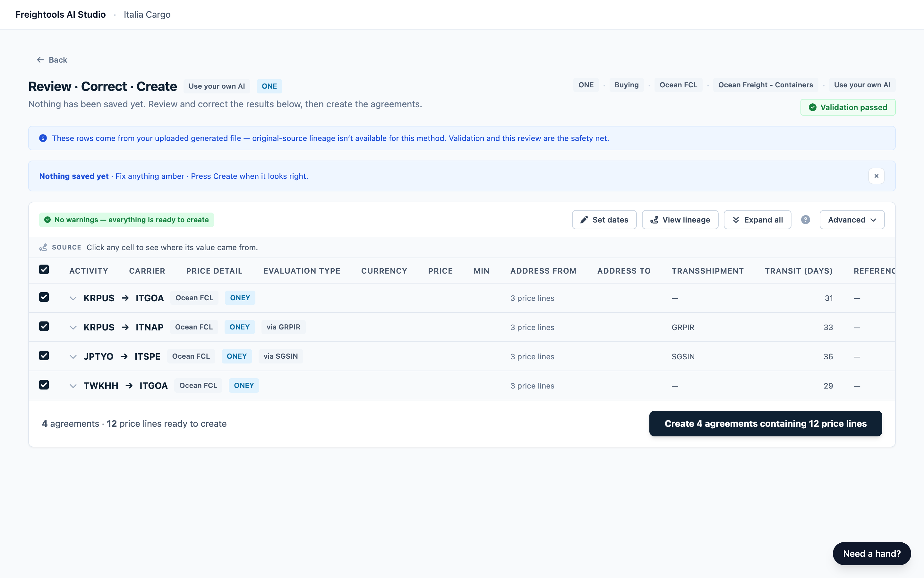
Task: Toggle the select-all checkbox in table header
Action: [44, 269]
